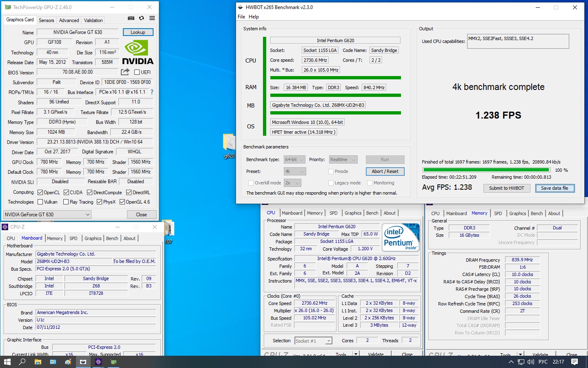Open Bench tab in CPU-Z memory timings window
The height and width of the screenshot is (368, 588).
(537, 213)
